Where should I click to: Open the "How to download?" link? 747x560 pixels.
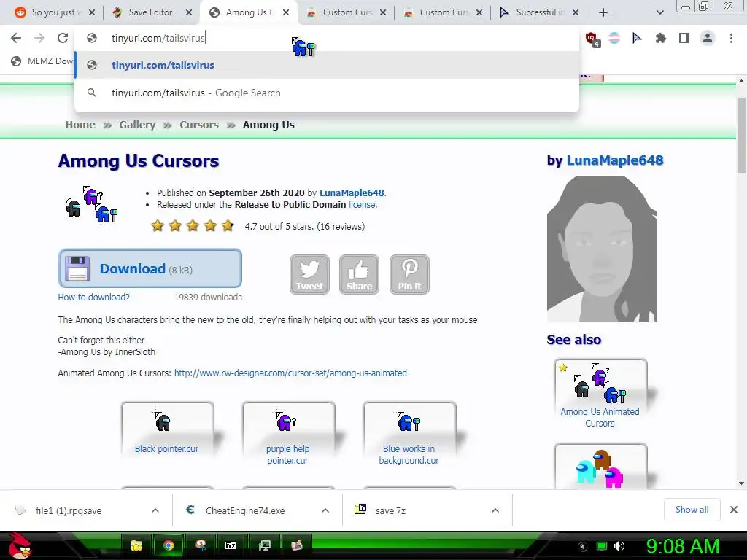pyautogui.click(x=94, y=297)
